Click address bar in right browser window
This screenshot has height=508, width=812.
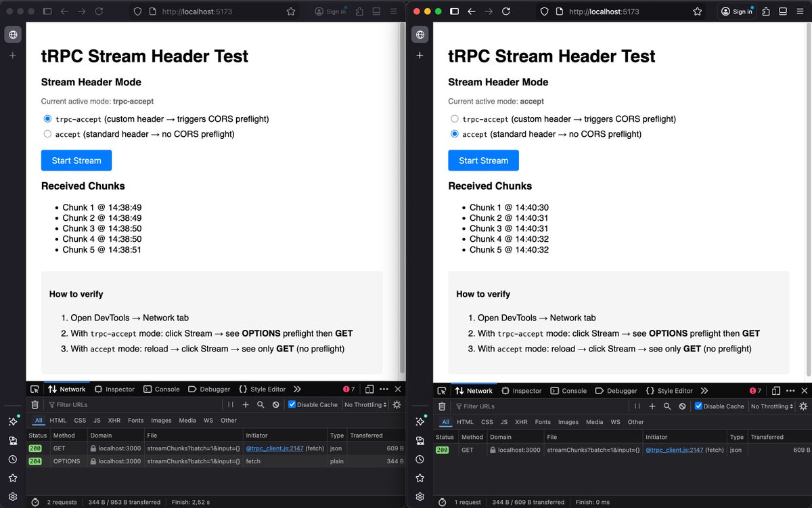click(x=620, y=12)
